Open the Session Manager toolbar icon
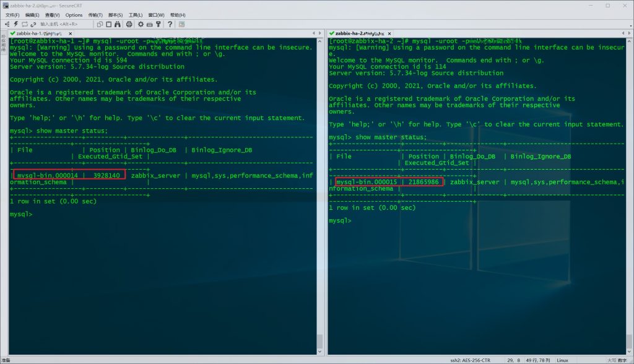 pyautogui.click(x=7, y=24)
